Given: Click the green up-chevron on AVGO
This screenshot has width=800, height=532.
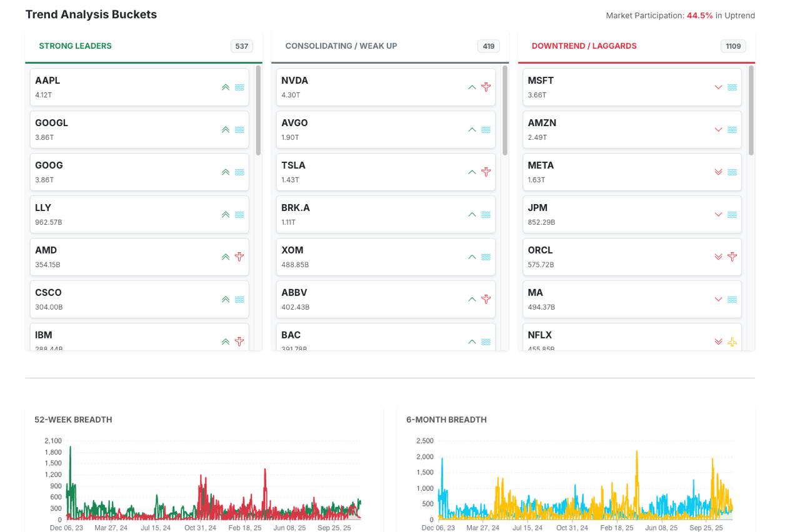Looking at the screenshot, I should [472, 130].
